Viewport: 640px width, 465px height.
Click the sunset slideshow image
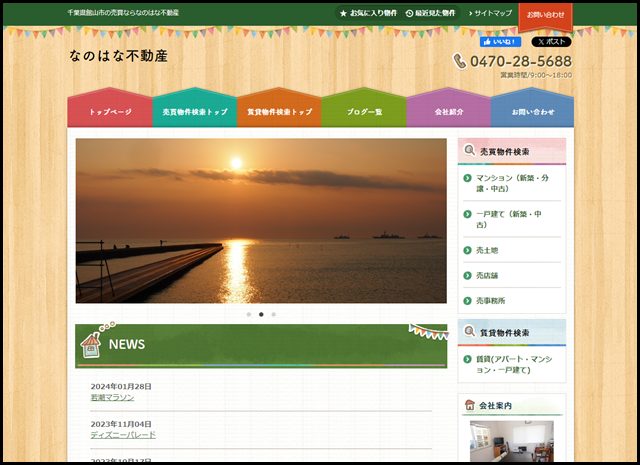261,221
